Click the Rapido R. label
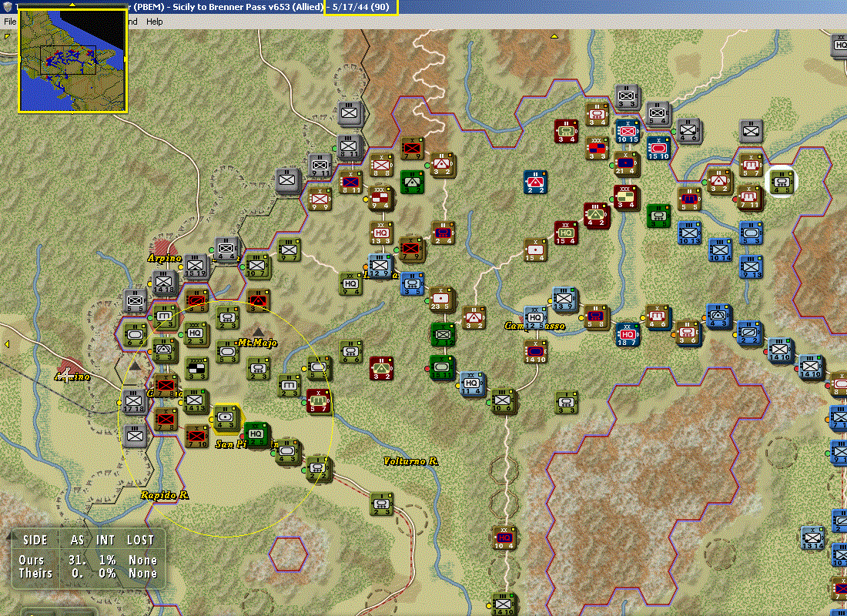847x616 pixels. point(164,494)
